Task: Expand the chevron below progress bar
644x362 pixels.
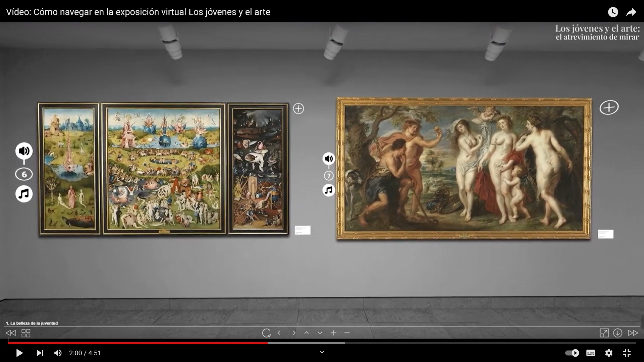Action: point(322,352)
